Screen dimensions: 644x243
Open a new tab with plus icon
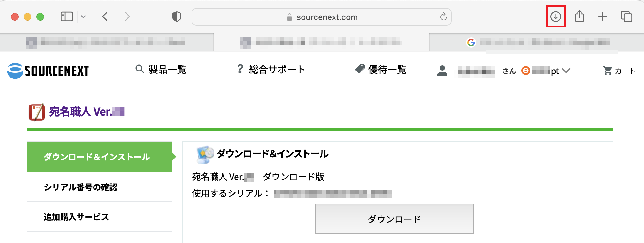(x=602, y=17)
